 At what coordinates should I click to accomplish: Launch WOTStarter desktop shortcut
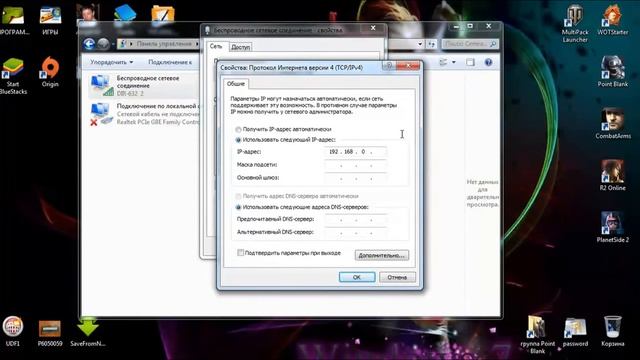pyautogui.click(x=612, y=20)
